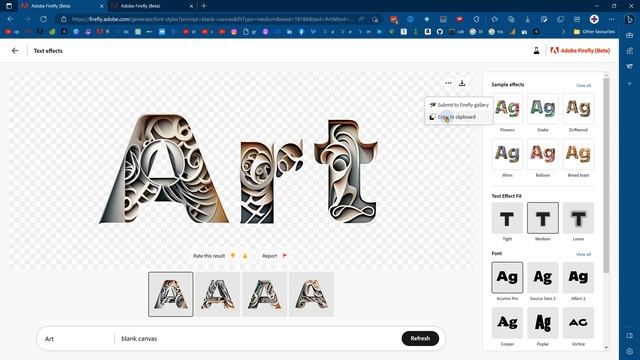The height and width of the screenshot is (360, 640).
Task: View all sample effects
Action: [583, 85]
